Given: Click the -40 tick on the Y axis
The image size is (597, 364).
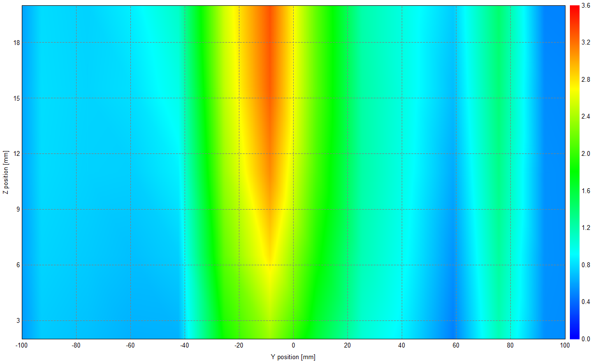Looking at the screenshot, I should [184, 346].
